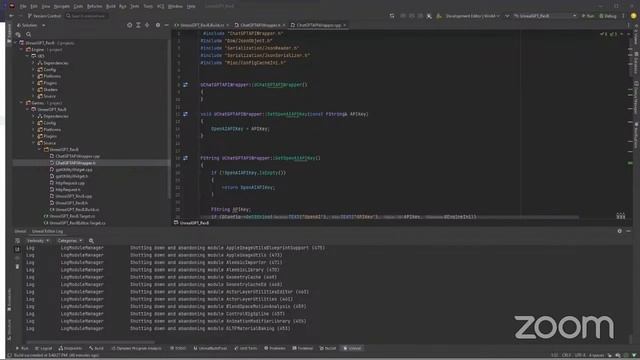Screen dimensions: 640x360
Task: Open the Navigate menu
Action: click(62, 7)
